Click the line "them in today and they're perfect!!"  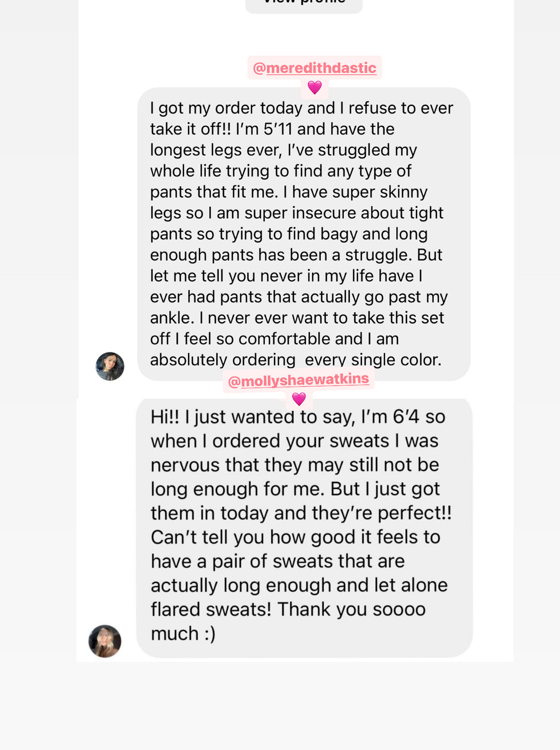pyautogui.click(x=301, y=513)
